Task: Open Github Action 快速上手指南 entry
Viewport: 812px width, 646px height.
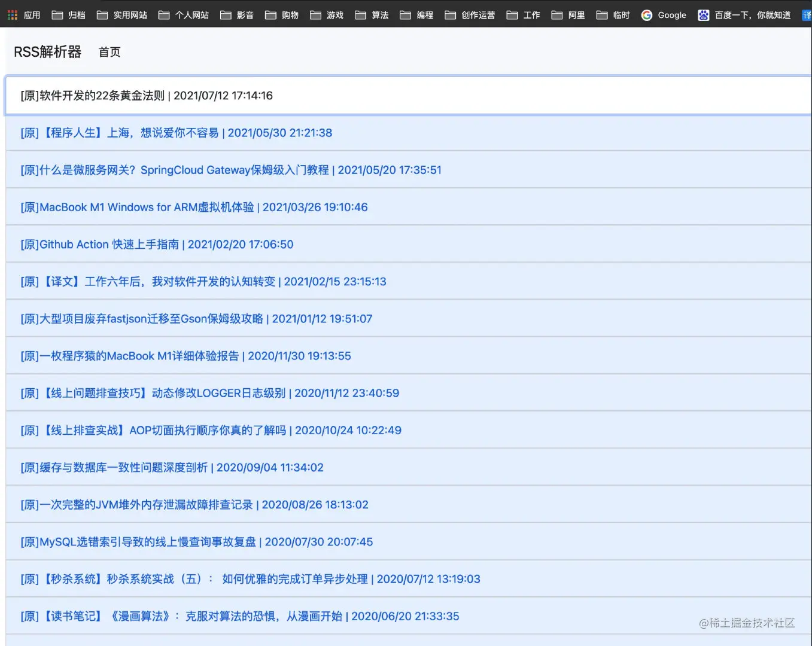Action: [408, 244]
